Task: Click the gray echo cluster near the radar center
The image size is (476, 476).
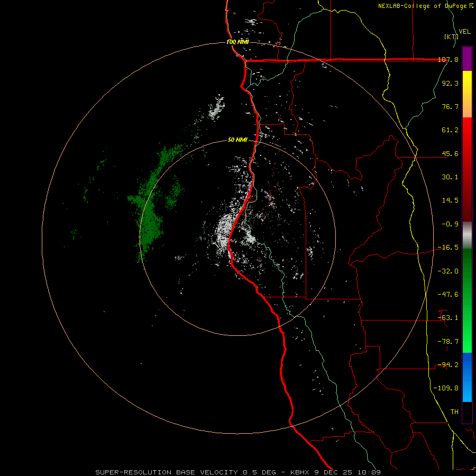Action: [x=225, y=232]
